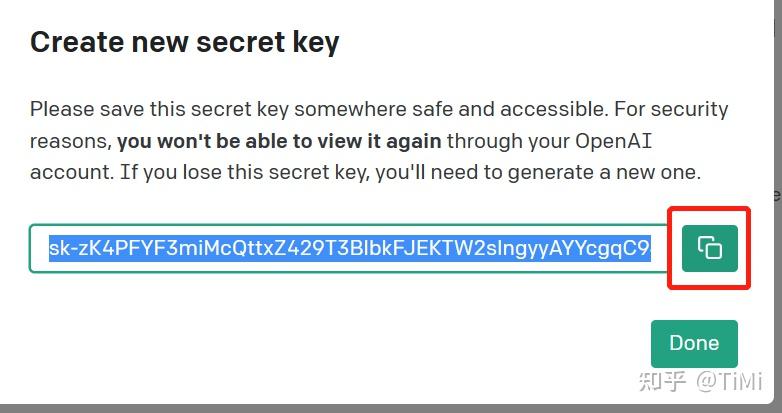Click the 知乎 watermark text
Image resolution: width=782 pixels, height=413 pixels.
point(661,381)
